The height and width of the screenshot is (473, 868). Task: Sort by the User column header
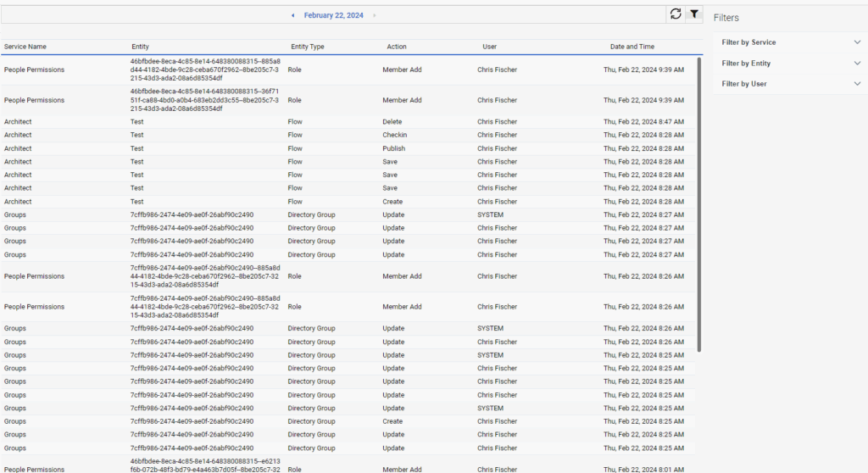pos(489,47)
